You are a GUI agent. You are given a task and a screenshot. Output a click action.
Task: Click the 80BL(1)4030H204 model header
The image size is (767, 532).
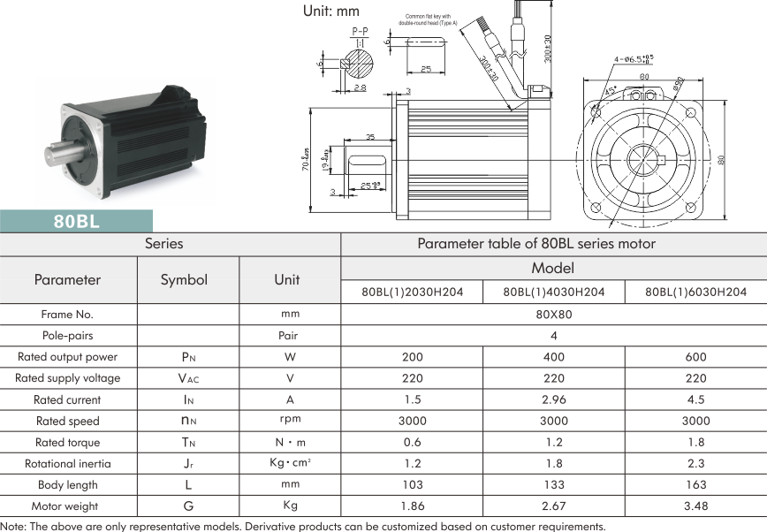[x=553, y=293]
